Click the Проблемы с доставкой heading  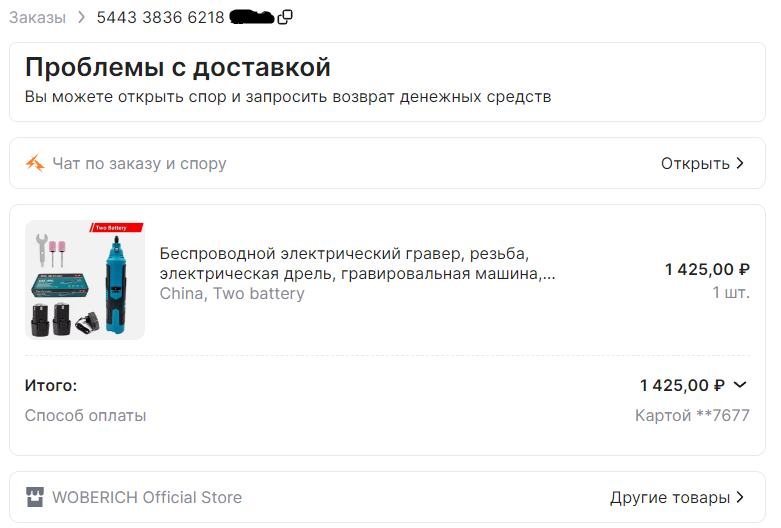[x=178, y=67]
